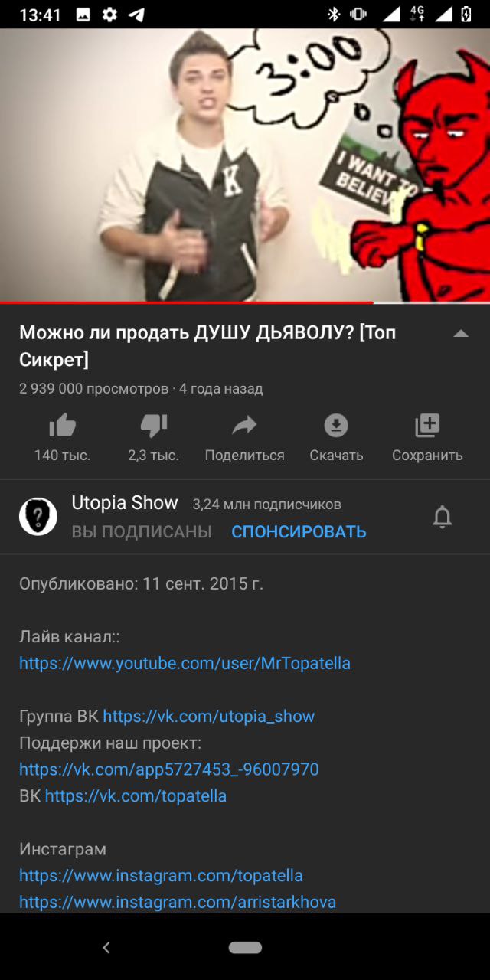
Task: Tap the Android back navigation arrow
Action: click(x=106, y=947)
